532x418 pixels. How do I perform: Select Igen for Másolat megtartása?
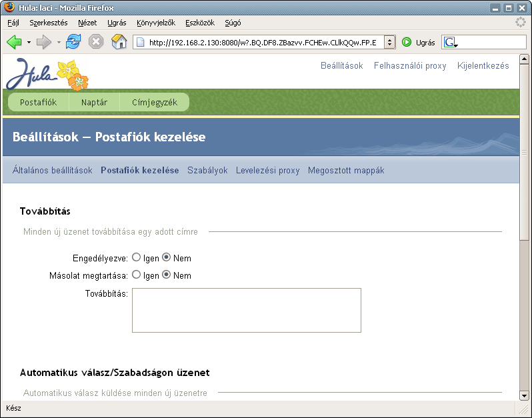click(x=137, y=274)
